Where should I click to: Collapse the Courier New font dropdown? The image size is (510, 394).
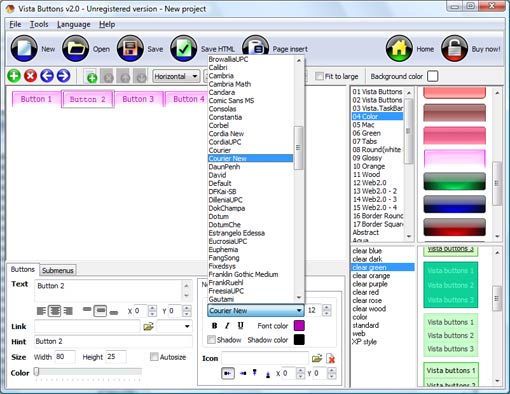point(299,310)
